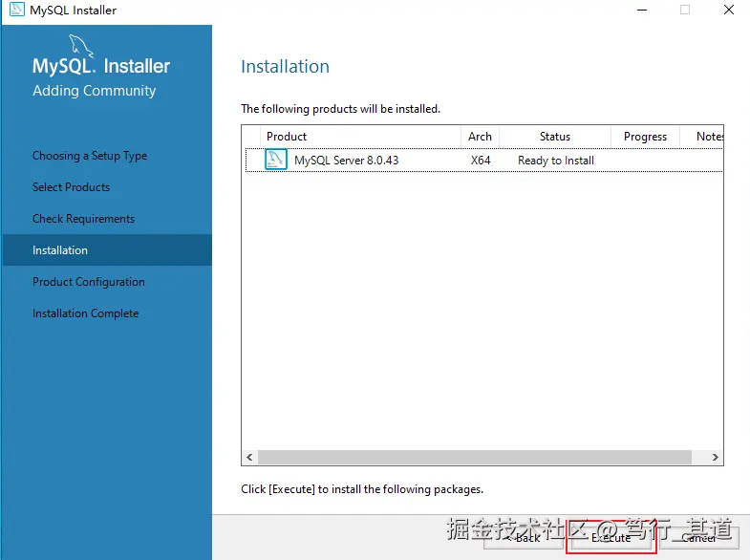This screenshot has height=560, width=750.
Task: Click the Cancel button
Action: point(698,537)
